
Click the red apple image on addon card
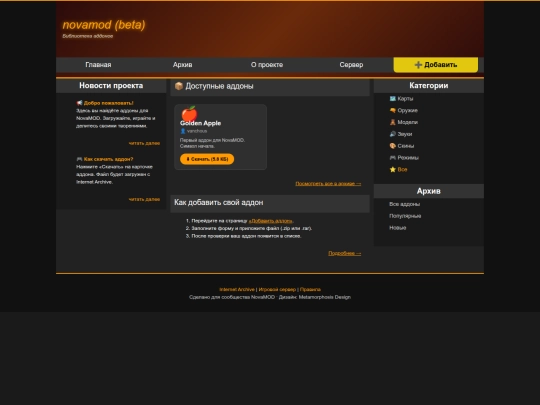click(189, 113)
